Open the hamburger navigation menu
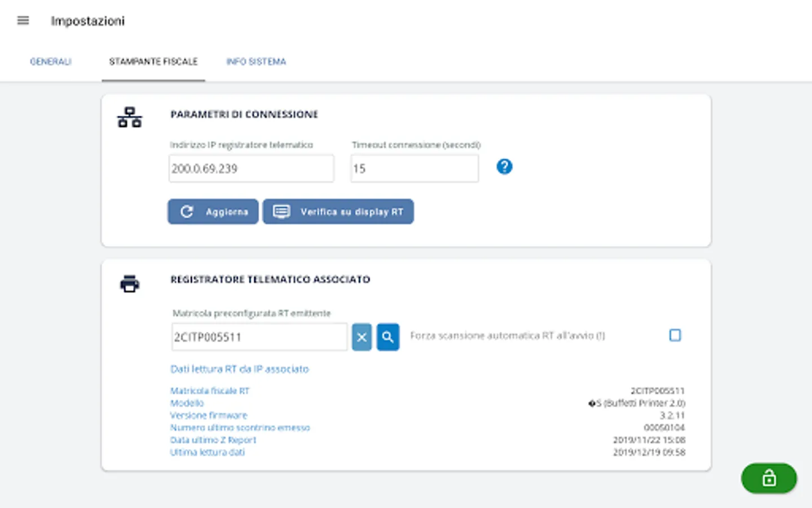812x508 pixels. pos(23,21)
